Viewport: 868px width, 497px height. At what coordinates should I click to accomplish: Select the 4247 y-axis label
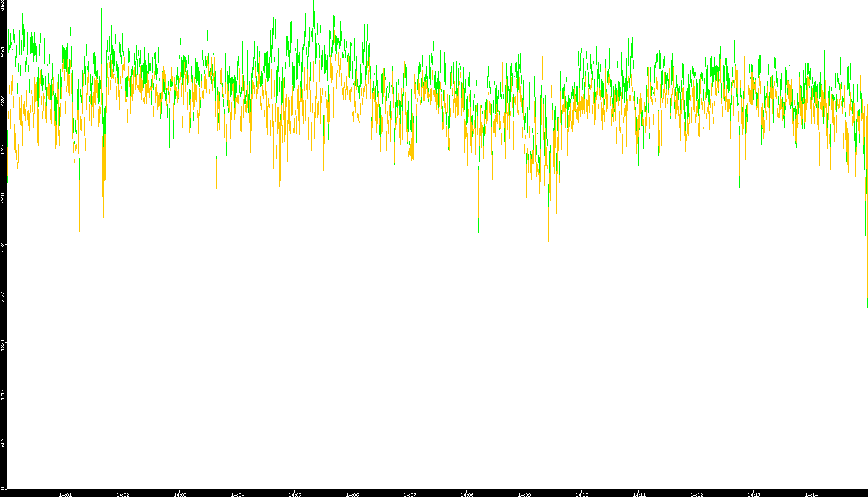3,150
